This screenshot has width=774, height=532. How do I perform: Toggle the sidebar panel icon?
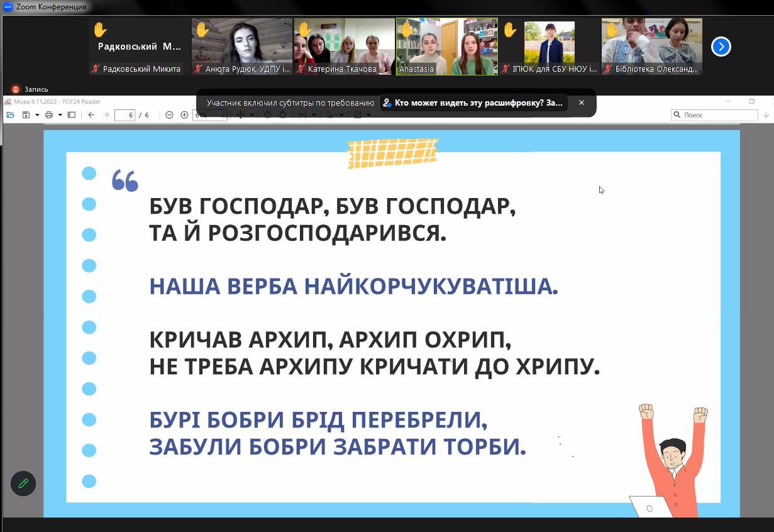72,115
